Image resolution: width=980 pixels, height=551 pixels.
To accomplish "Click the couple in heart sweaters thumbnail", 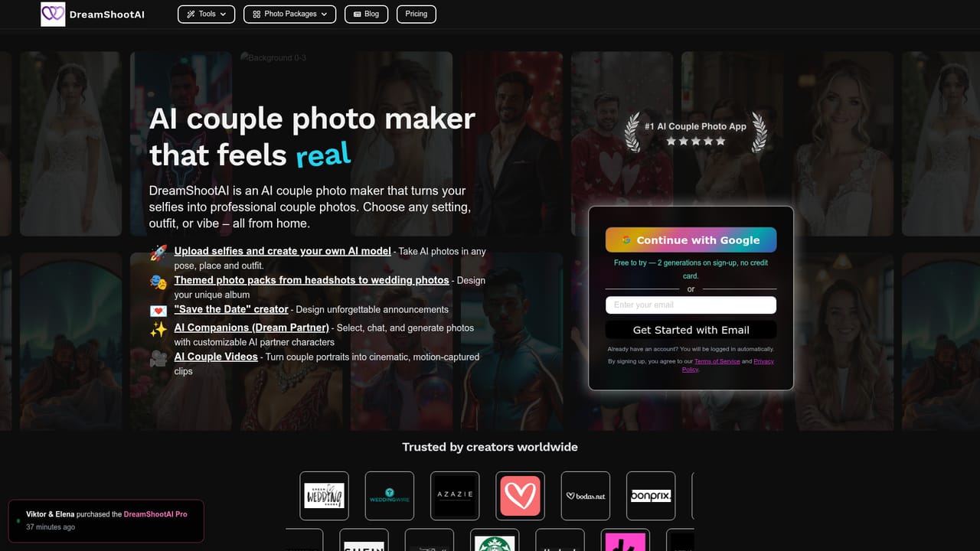I will [622, 145].
